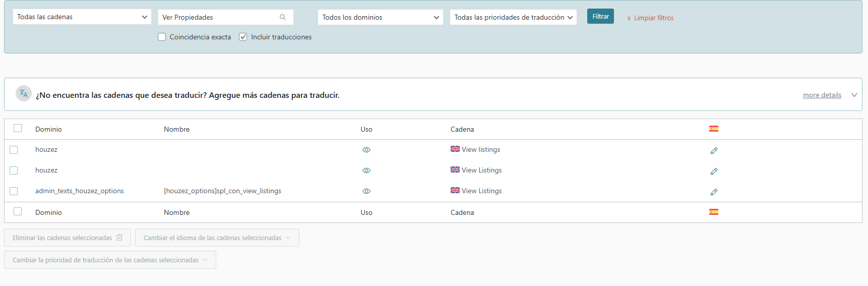
Task: Click Spanish flag in table header
Action: [713, 129]
